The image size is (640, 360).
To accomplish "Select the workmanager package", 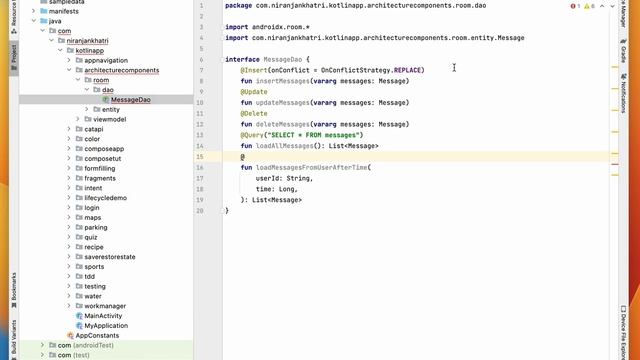I will (105, 306).
